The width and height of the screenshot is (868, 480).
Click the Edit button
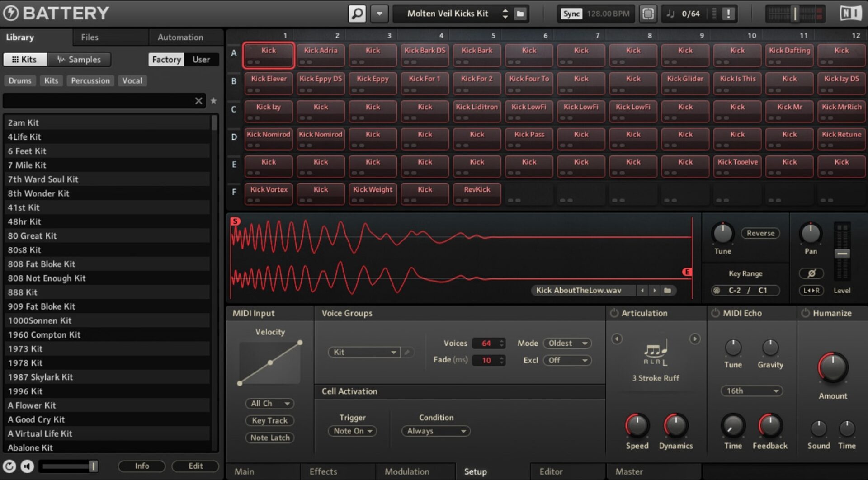[195, 466]
